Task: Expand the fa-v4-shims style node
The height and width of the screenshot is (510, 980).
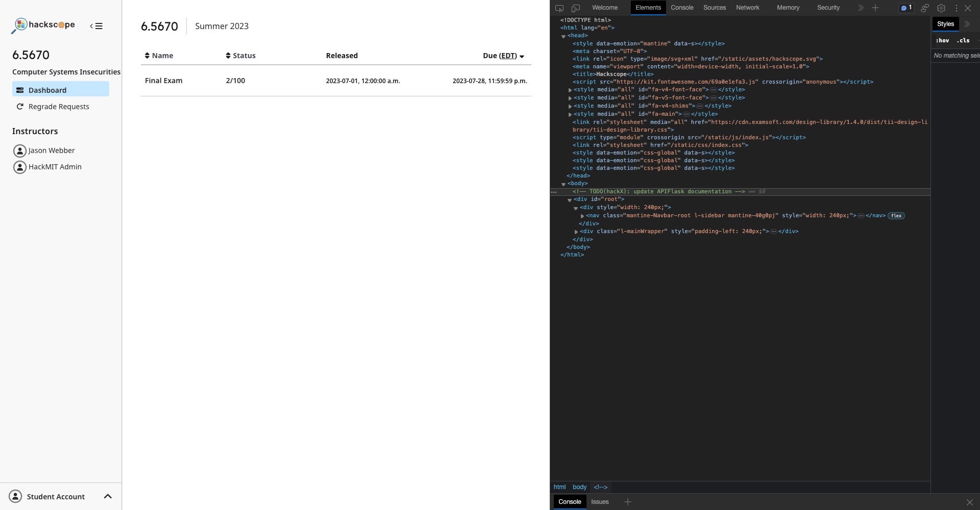Action: (570, 106)
